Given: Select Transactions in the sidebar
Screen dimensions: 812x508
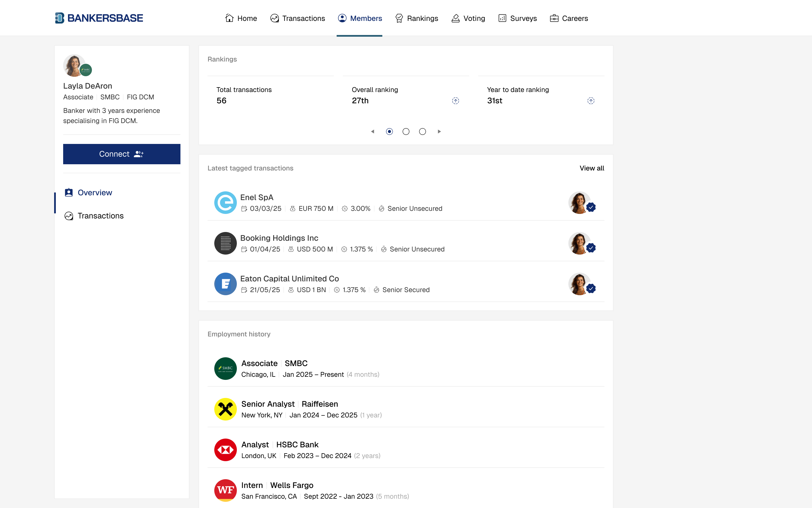Looking at the screenshot, I should (94, 216).
